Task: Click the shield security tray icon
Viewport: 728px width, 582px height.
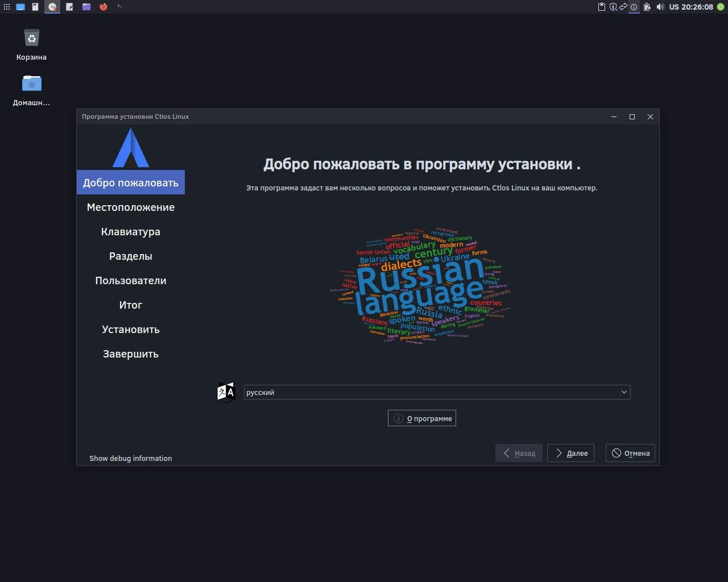Action: pyautogui.click(x=613, y=7)
